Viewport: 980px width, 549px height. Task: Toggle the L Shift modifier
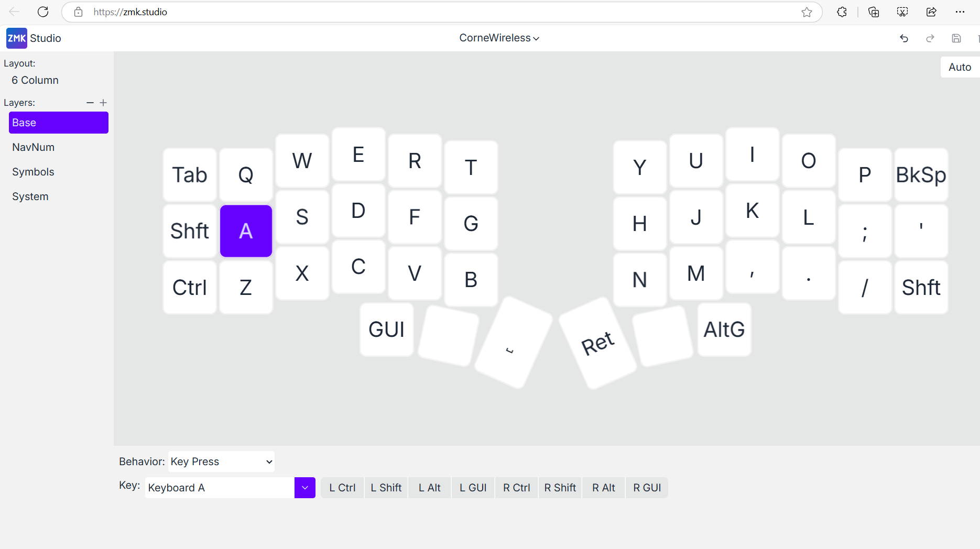(x=386, y=488)
